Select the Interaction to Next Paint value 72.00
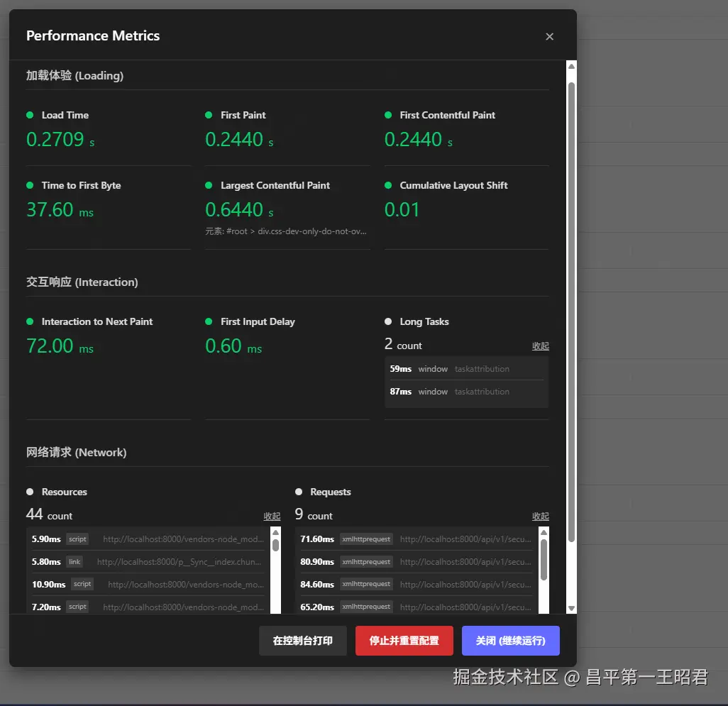 pyautogui.click(x=50, y=346)
